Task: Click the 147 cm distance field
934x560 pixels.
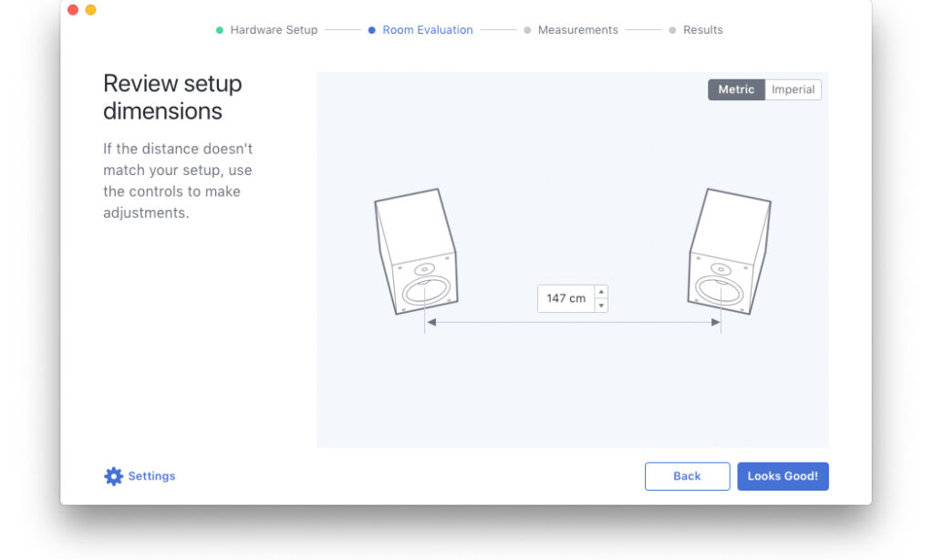Action: click(x=566, y=298)
